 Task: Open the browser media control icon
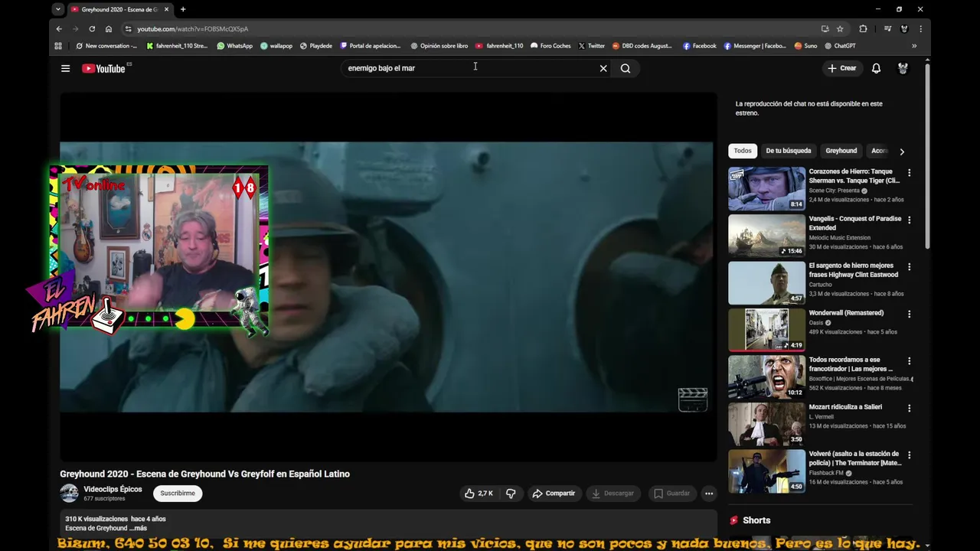point(887,28)
